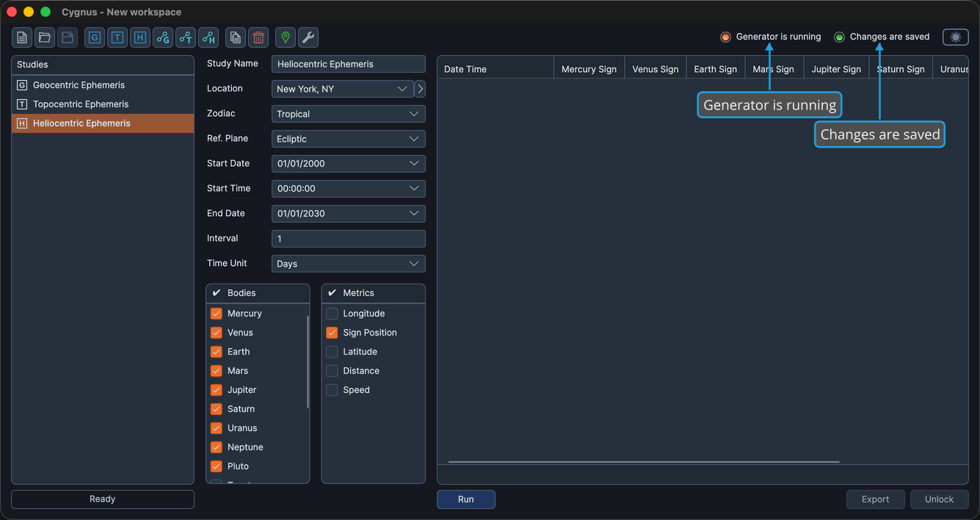The height and width of the screenshot is (520, 980).
Task: Create a new workspace file
Action: pyautogui.click(x=22, y=37)
